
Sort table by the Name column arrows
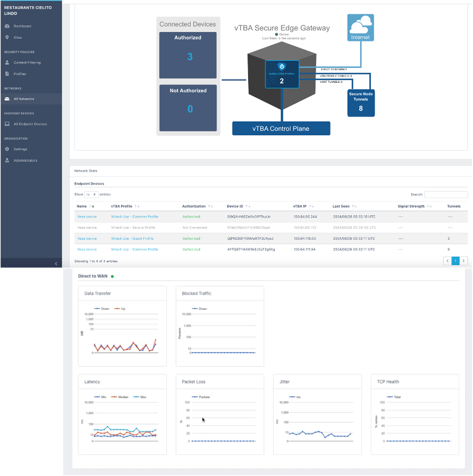tap(91, 206)
